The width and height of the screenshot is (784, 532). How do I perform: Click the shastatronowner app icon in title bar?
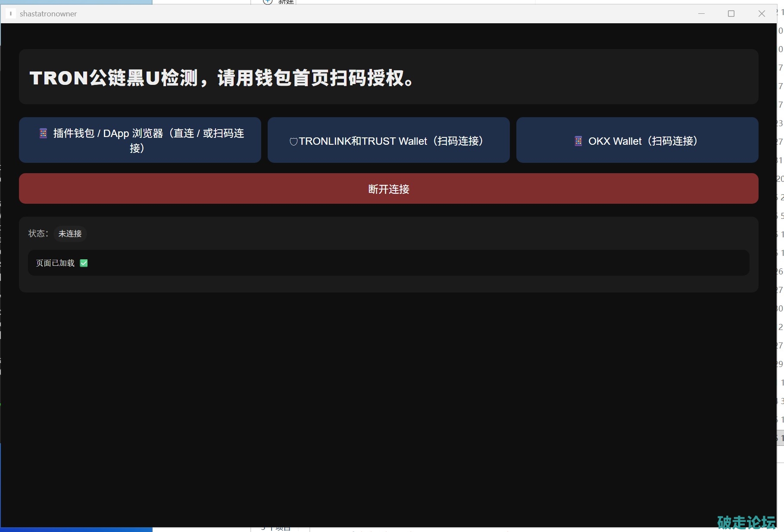[11, 14]
